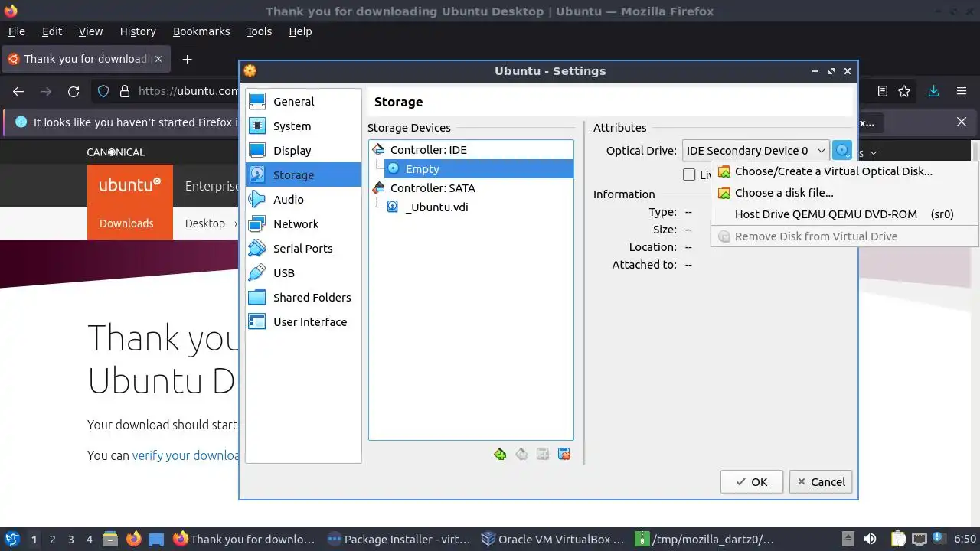Switch to Oracle VM VirtualBox taskbar window
Viewport: 980px width, 551px height.
(553, 539)
